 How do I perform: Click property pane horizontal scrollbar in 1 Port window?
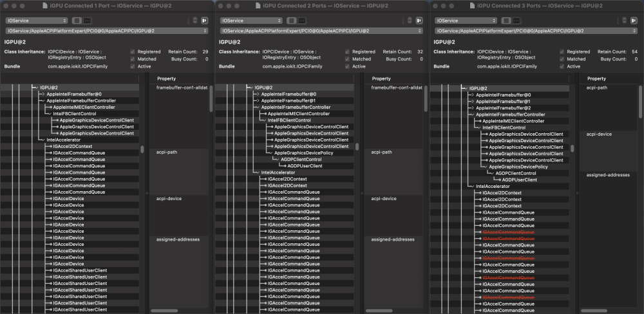(x=164, y=311)
